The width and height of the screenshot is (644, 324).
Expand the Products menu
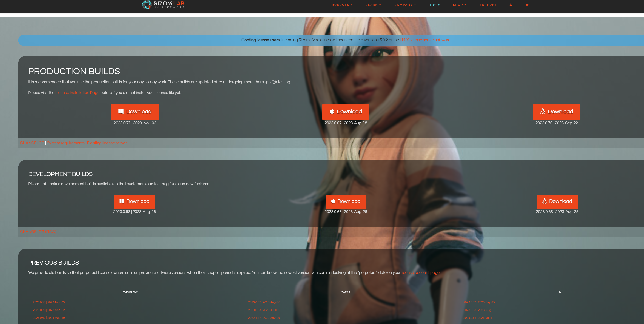341,5
